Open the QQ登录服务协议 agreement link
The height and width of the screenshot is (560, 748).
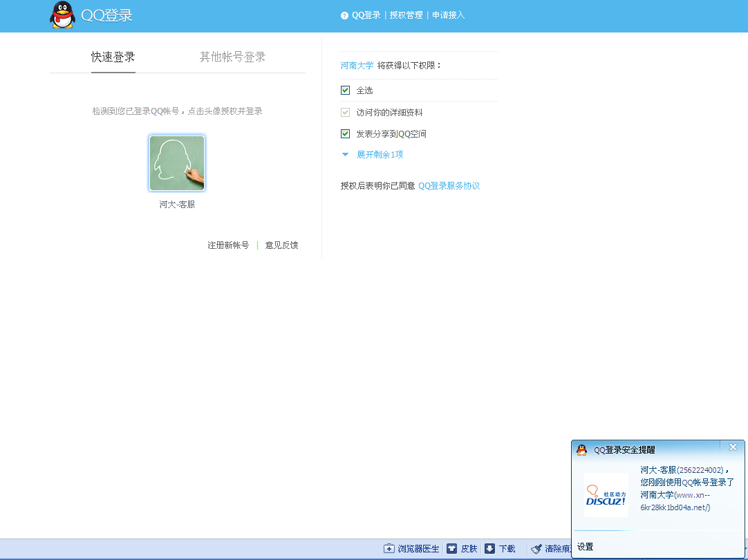point(449,186)
